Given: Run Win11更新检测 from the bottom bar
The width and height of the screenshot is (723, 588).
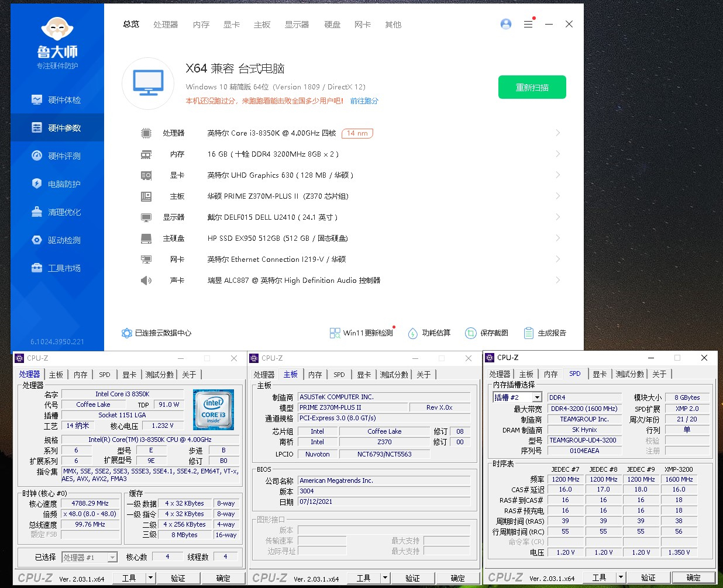Looking at the screenshot, I should (x=362, y=333).
